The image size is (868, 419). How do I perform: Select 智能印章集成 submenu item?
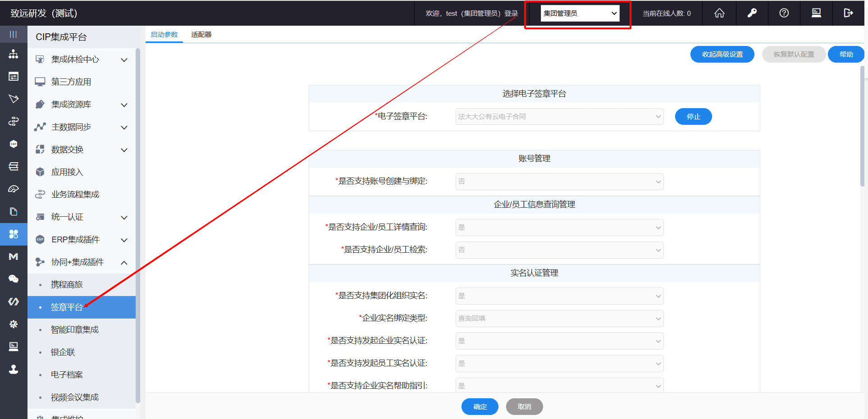coord(82,330)
